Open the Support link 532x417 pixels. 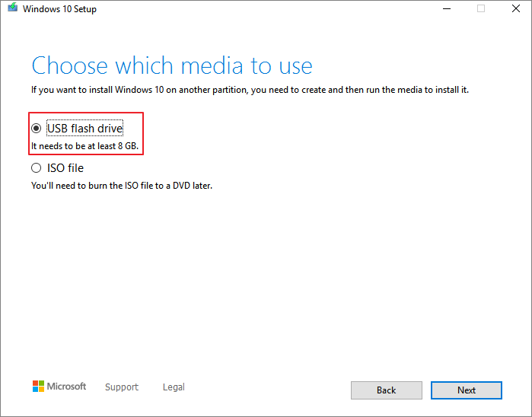122,387
